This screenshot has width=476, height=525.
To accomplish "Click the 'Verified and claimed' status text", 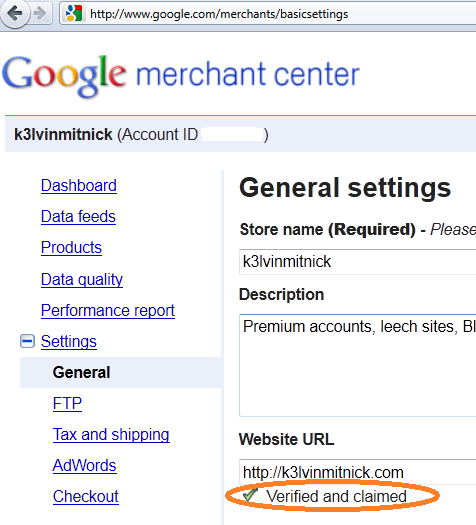I will tap(336, 496).
